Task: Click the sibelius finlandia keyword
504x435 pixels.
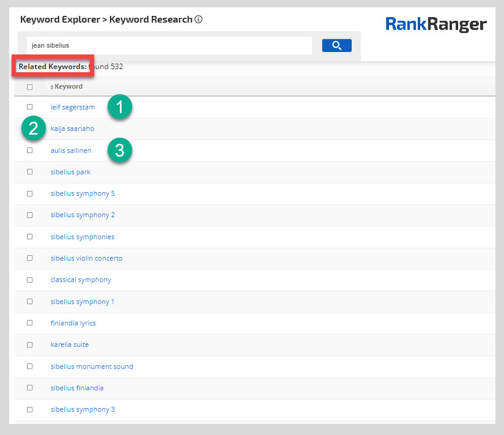Action: point(77,388)
